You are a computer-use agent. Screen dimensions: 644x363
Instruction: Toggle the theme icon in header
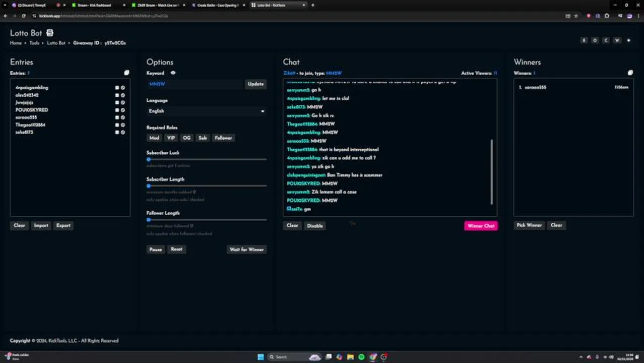[628, 40]
